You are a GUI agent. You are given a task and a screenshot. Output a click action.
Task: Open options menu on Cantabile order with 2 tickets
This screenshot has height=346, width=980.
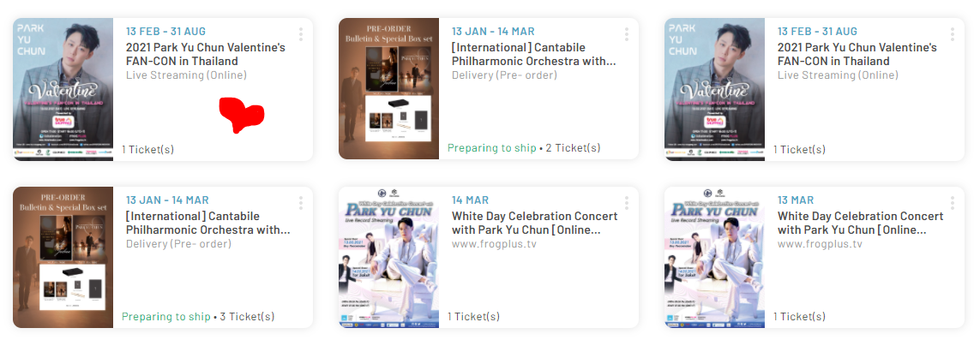[x=627, y=34]
